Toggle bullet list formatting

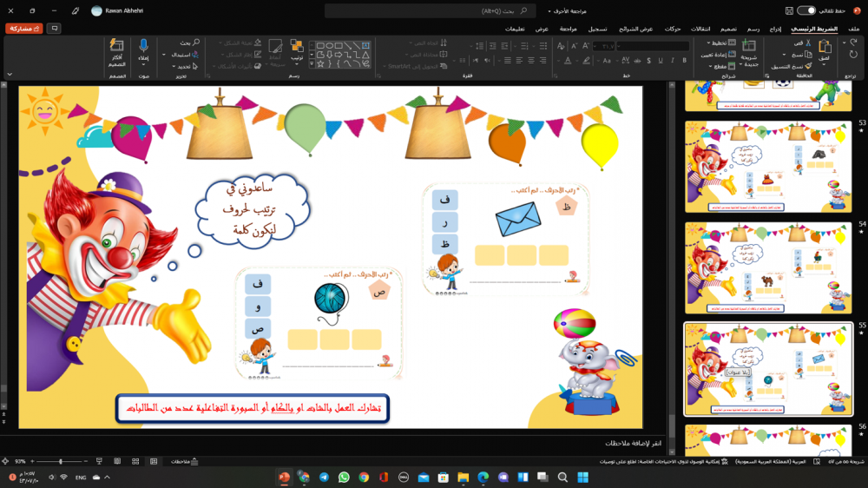pos(543,46)
